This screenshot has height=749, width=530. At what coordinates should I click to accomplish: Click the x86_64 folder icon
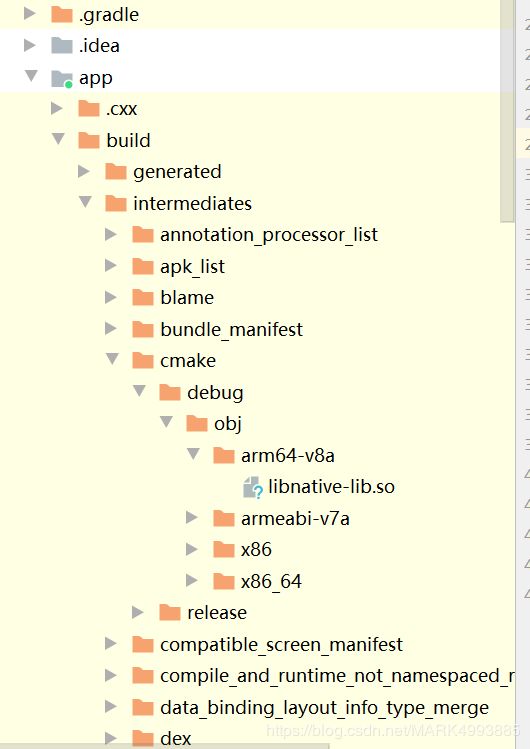click(x=223, y=581)
